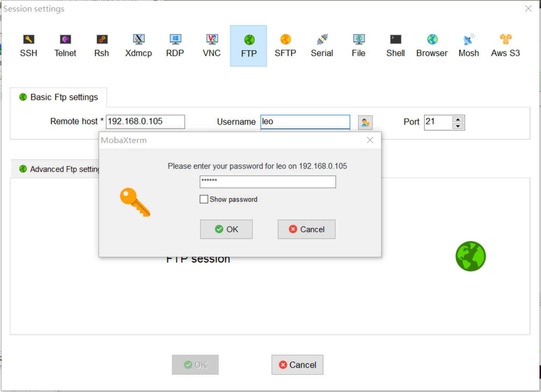Select the SSH session type

(29, 46)
